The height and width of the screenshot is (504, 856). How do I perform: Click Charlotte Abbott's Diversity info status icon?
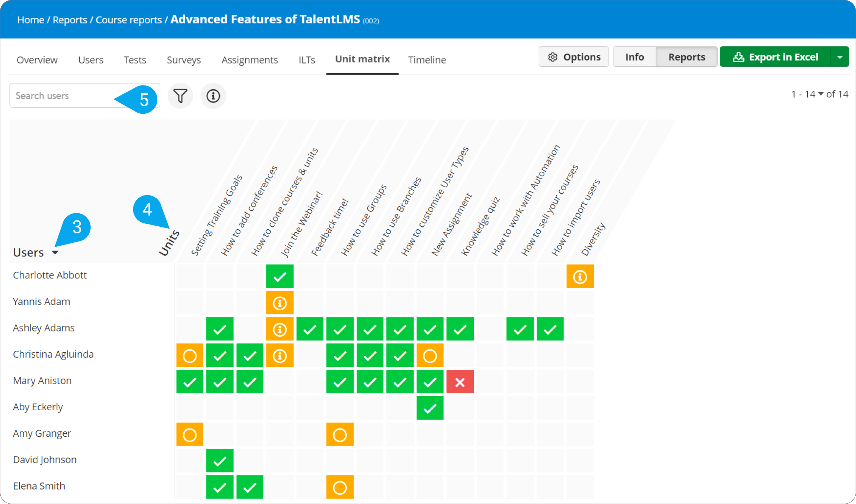pyautogui.click(x=580, y=276)
